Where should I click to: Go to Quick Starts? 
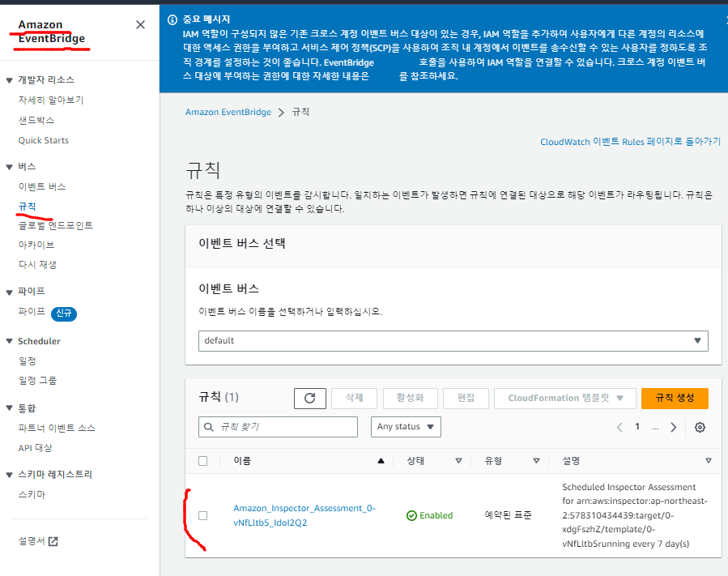(x=43, y=140)
